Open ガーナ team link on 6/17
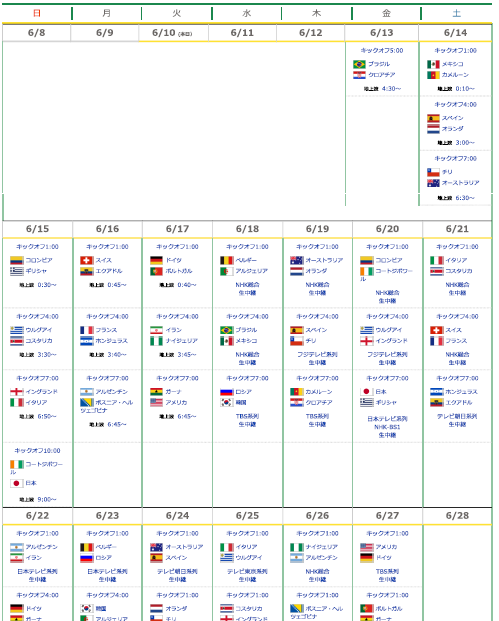Image resolution: width=499 pixels, height=621 pixels. pos(173,392)
